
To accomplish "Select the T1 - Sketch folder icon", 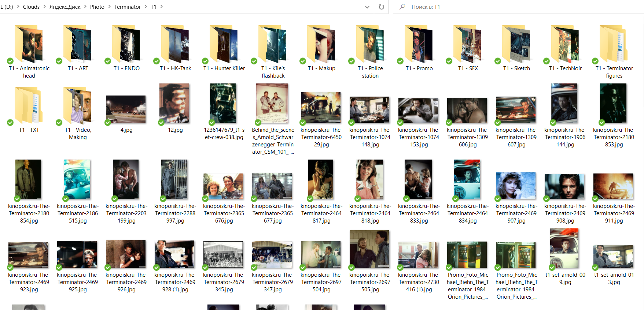I will coord(516,44).
